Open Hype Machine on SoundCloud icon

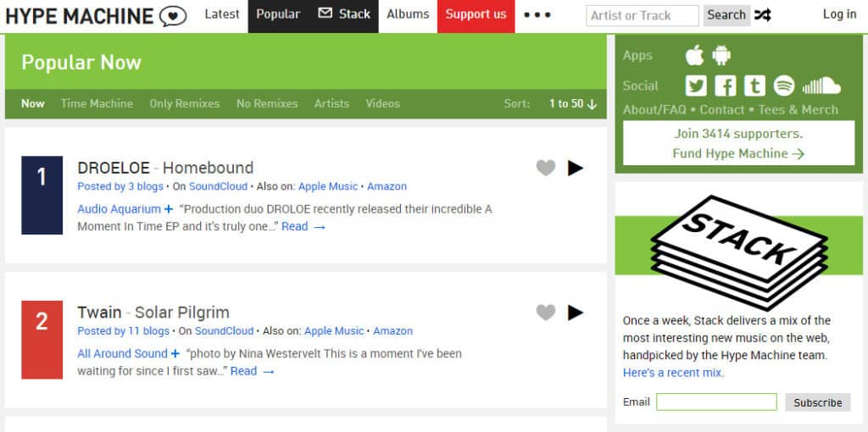(821, 86)
